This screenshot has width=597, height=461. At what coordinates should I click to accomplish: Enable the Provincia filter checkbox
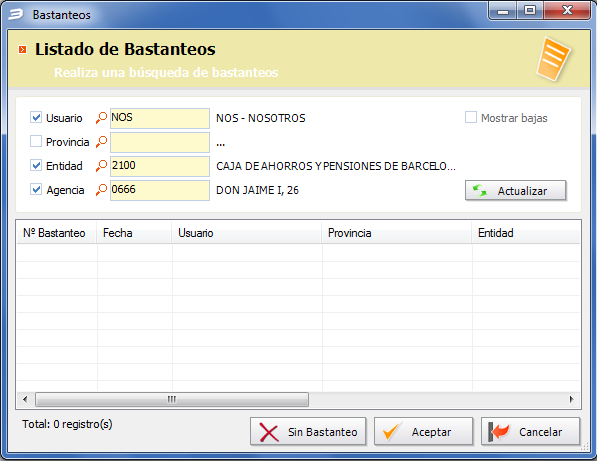(x=36, y=141)
